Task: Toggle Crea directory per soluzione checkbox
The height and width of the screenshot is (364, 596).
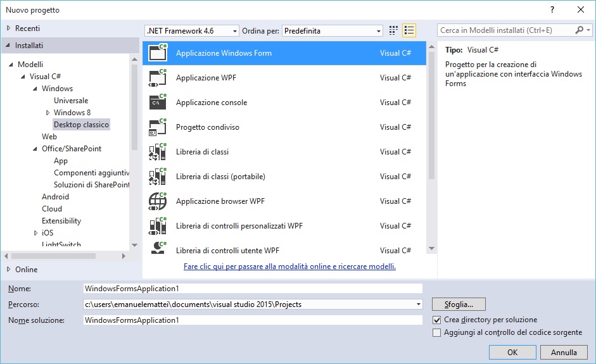Action: point(437,320)
